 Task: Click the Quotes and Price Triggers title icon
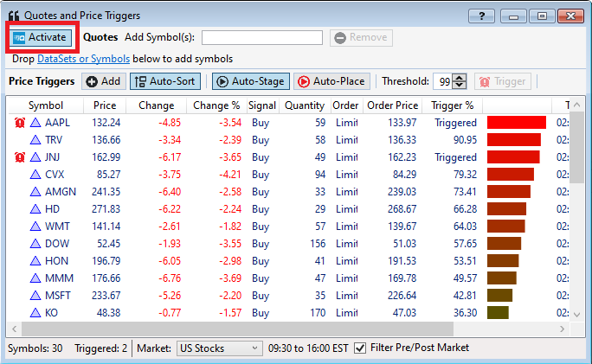14,16
